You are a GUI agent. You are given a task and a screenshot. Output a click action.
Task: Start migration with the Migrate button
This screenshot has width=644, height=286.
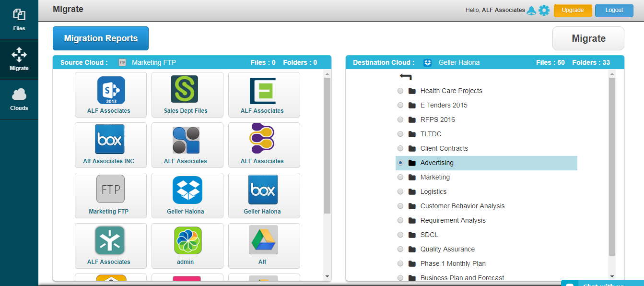pos(588,38)
